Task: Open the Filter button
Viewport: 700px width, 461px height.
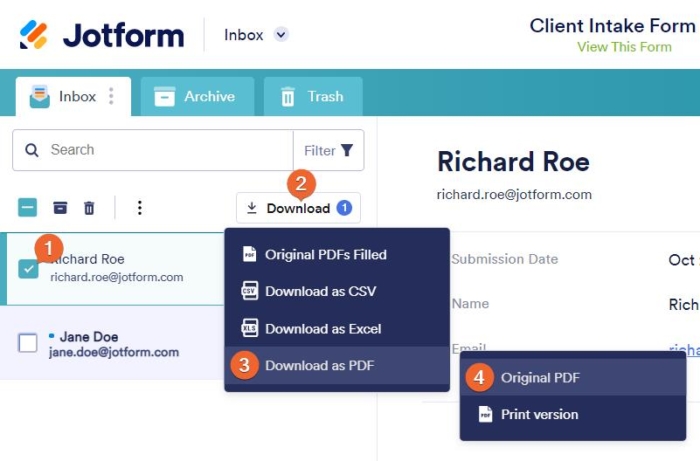Action: click(329, 150)
